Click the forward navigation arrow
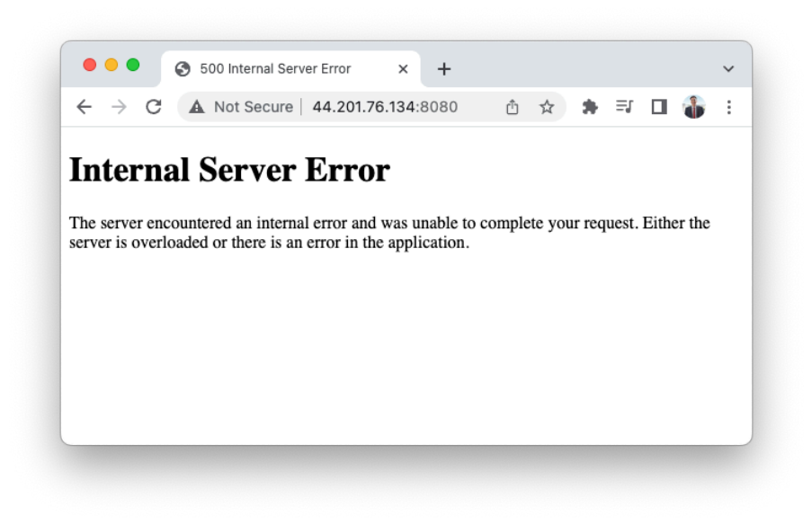Viewport: 812px width, 524px height. click(119, 107)
